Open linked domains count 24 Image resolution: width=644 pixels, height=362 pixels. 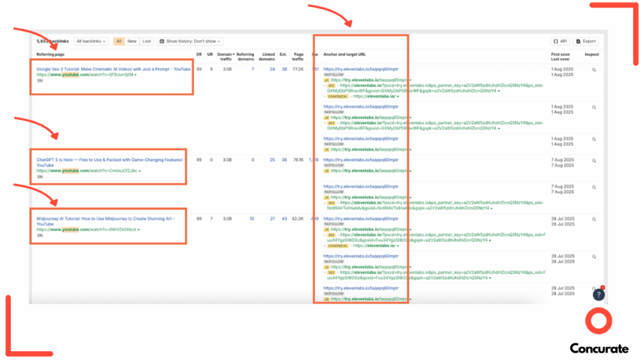272,69
